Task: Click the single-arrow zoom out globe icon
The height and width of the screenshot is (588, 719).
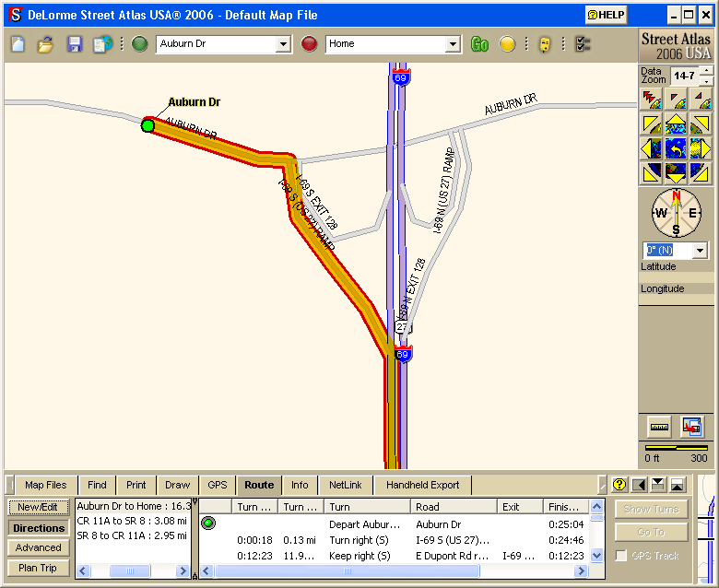Action: click(676, 100)
